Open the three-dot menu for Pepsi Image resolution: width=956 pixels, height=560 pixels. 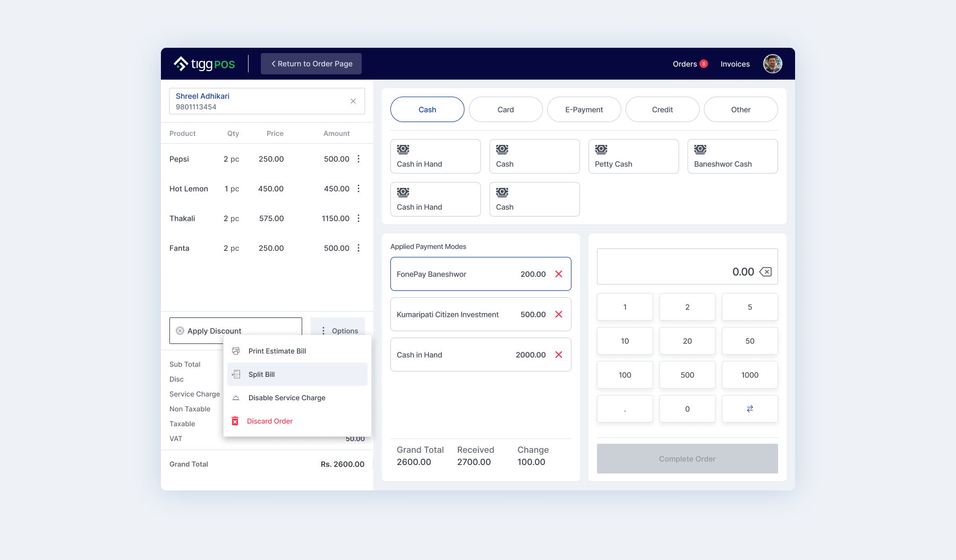coord(358,159)
